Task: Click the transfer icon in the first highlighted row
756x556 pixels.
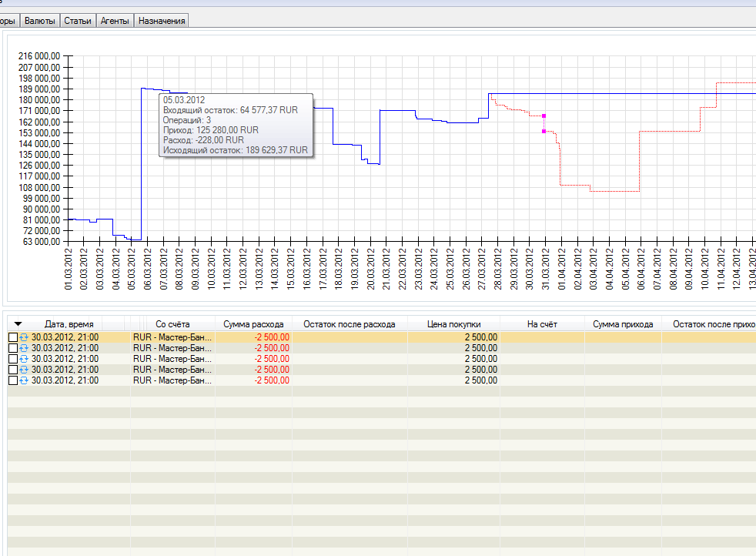Action: point(24,337)
